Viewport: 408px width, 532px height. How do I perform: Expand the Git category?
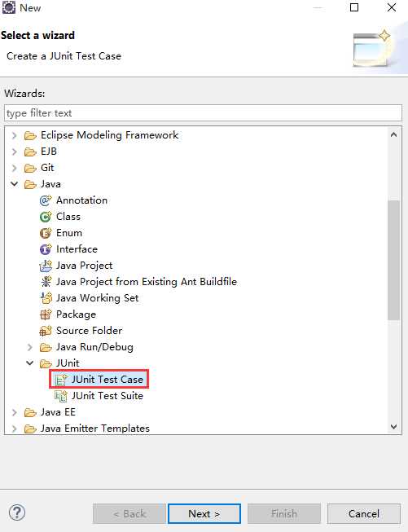click(x=14, y=168)
